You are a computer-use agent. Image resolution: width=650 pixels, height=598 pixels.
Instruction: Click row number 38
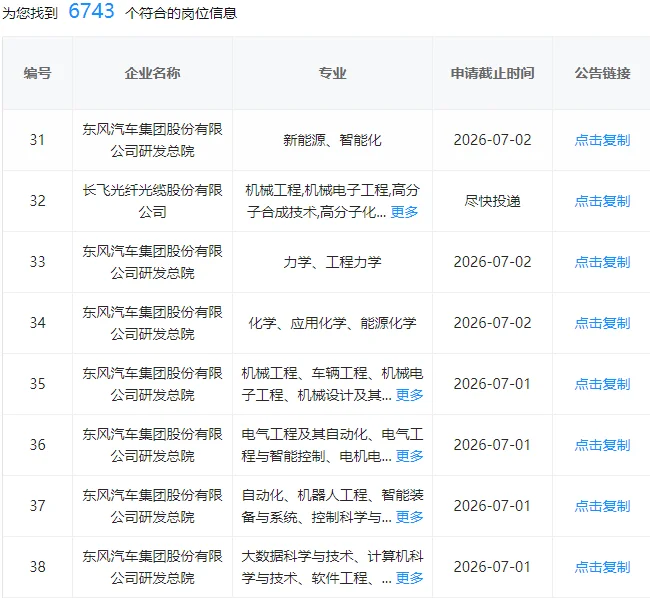[x=37, y=567]
